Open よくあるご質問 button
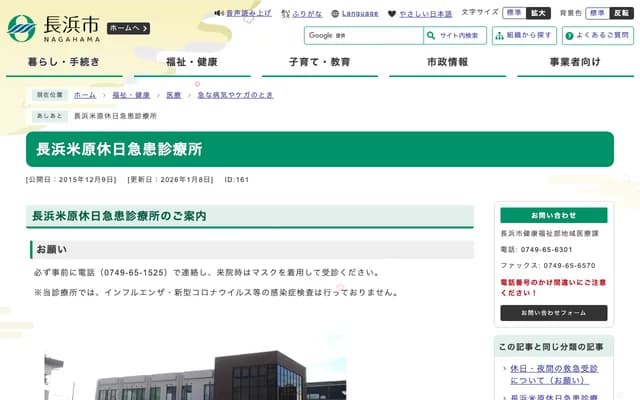 [x=598, y=36]
